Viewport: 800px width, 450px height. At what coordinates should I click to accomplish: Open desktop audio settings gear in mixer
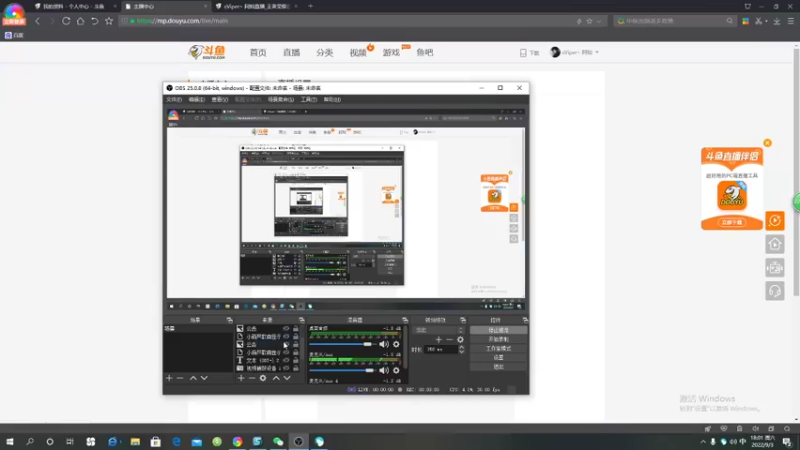(x=396, y=344)
